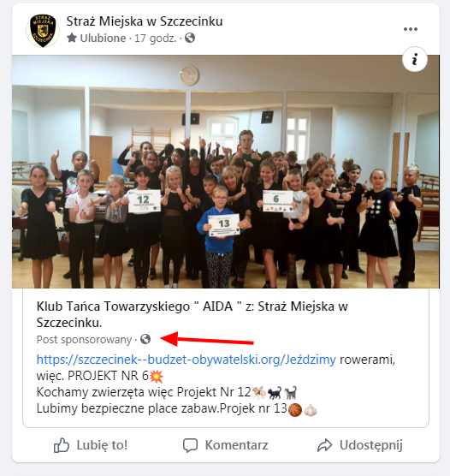Click the public globe icon beside 17 godz.
The image size is (450, 476).
click(x=190, y=39)
